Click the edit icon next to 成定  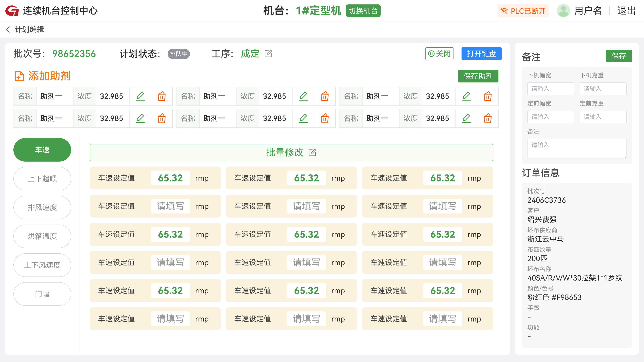pyautogui.click(x=268, y=53)
